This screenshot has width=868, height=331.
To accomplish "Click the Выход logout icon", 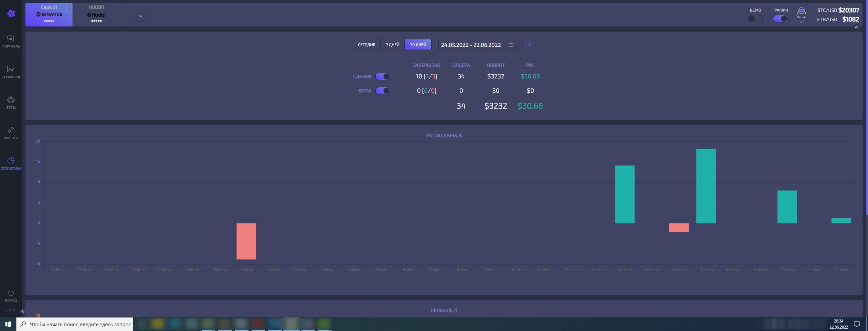I will tap(11, 293).
